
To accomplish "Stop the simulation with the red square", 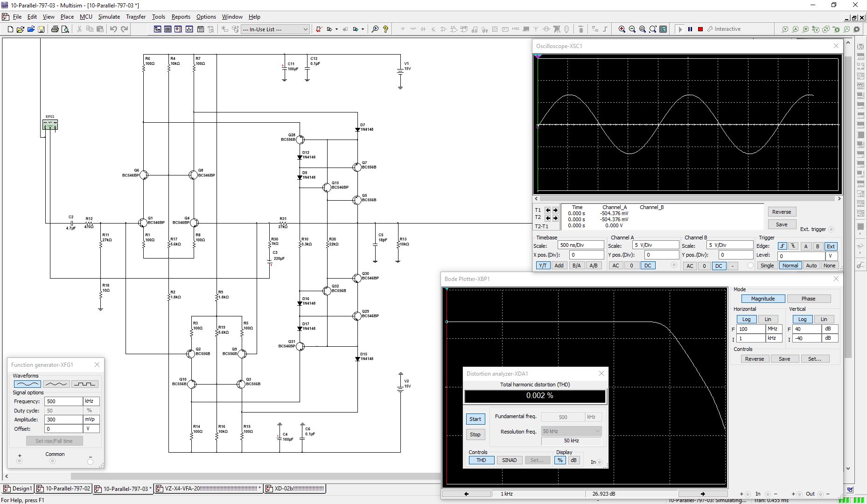I will click(700, 29).
